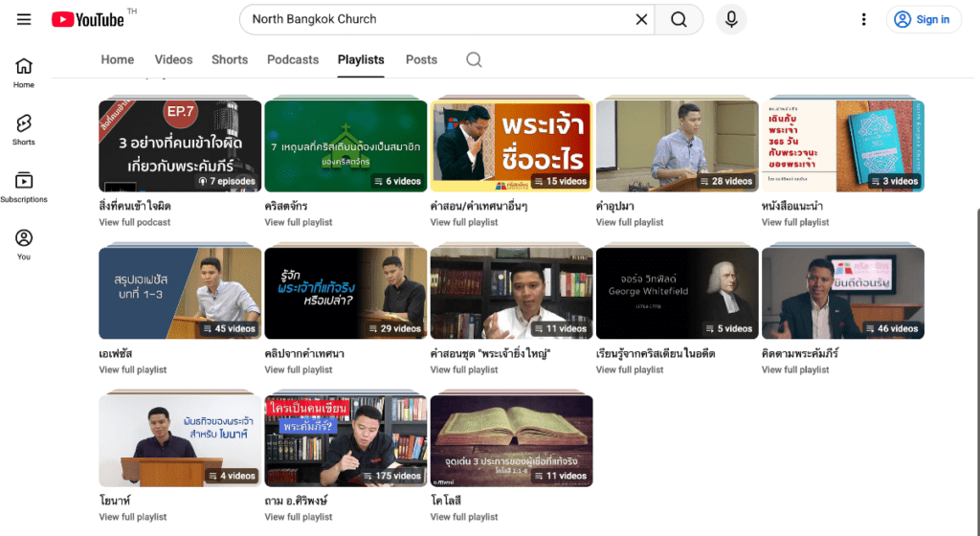Viewport: 980px width, 536px height.
Task: View full playlist under คริสตจักร
Action: pyautogui.click(x=299, y=222)
